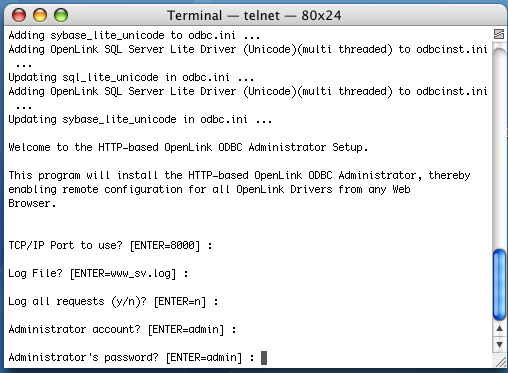The image size is (508, 373).
Task: Click the empty scrollbar track above the thumb
Action: point(499,147)
